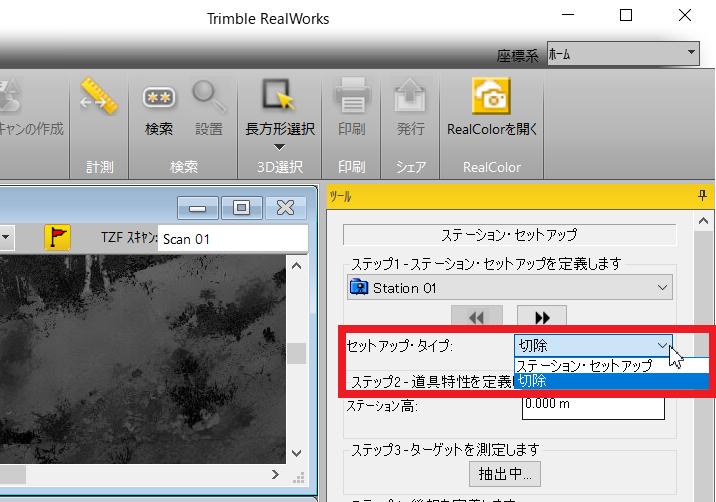Choose ステーション・セットアップ from the list
This screenshot has width=716, height=502.
611,365
